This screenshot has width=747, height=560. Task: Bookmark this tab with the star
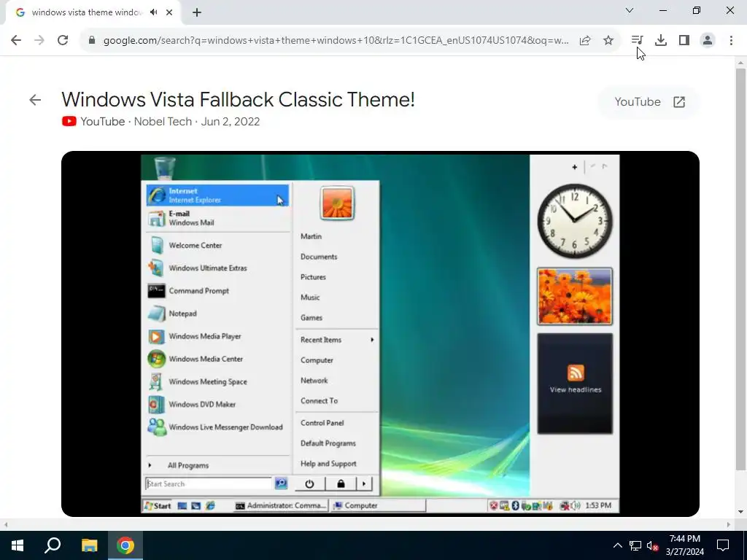coord(608,41)
